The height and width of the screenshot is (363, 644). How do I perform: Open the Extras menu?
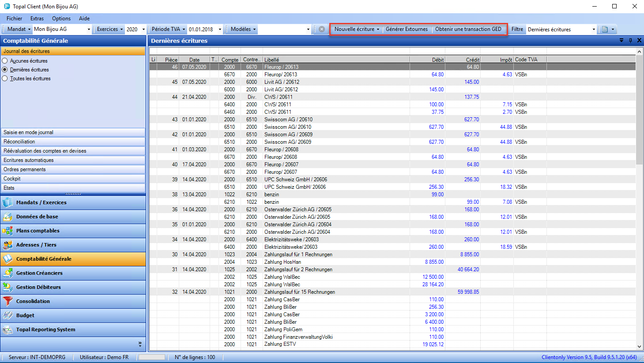click(37, 19)
